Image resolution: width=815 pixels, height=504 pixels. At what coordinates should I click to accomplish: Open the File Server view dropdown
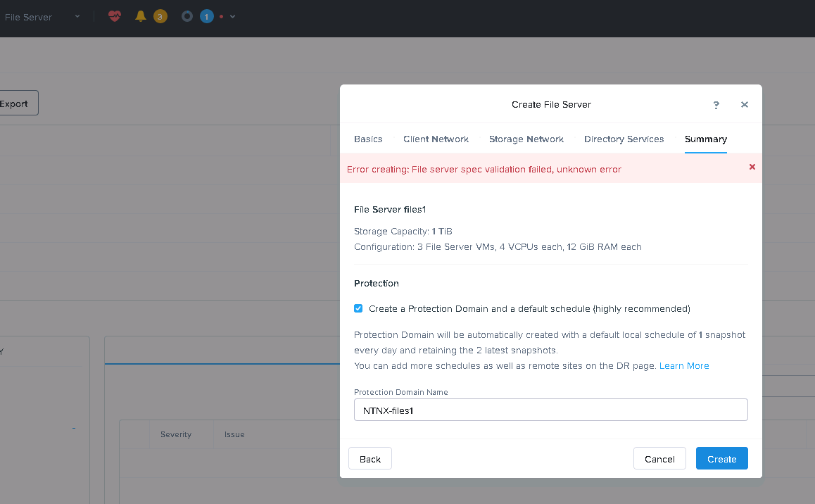(42, 17)
